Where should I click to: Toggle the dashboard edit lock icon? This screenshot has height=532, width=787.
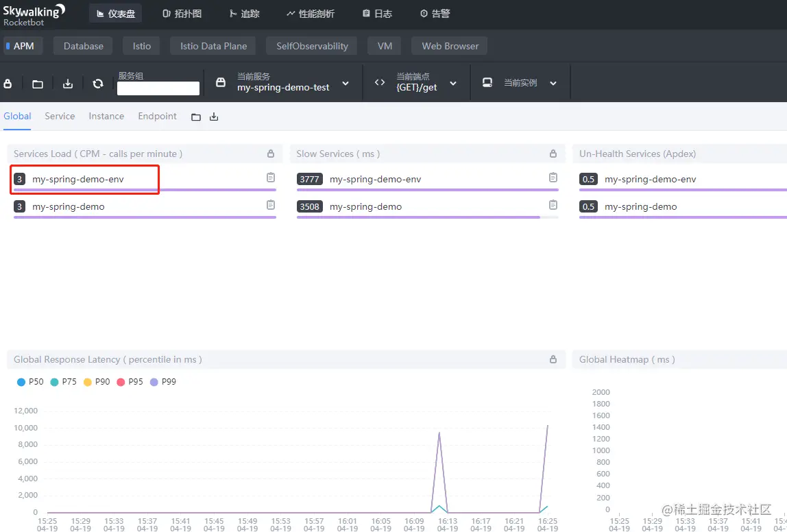[x=8, y=84]
